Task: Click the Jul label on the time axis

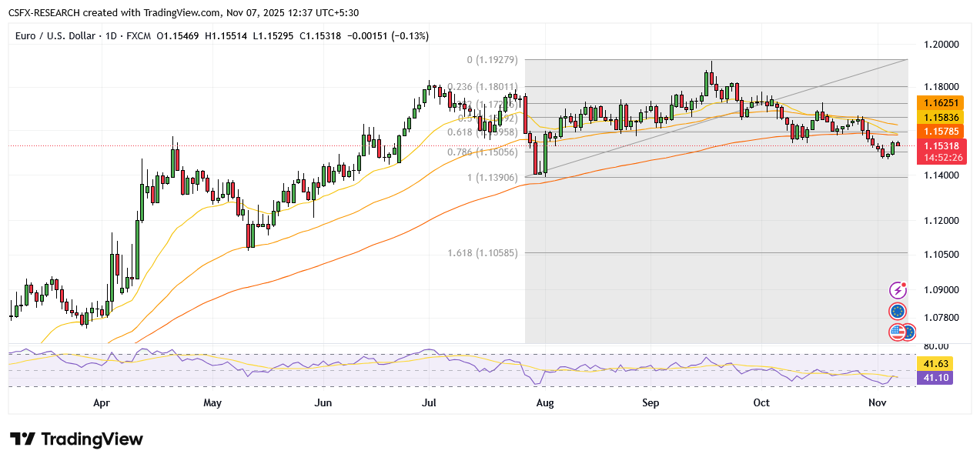Action: click(429, 402)
